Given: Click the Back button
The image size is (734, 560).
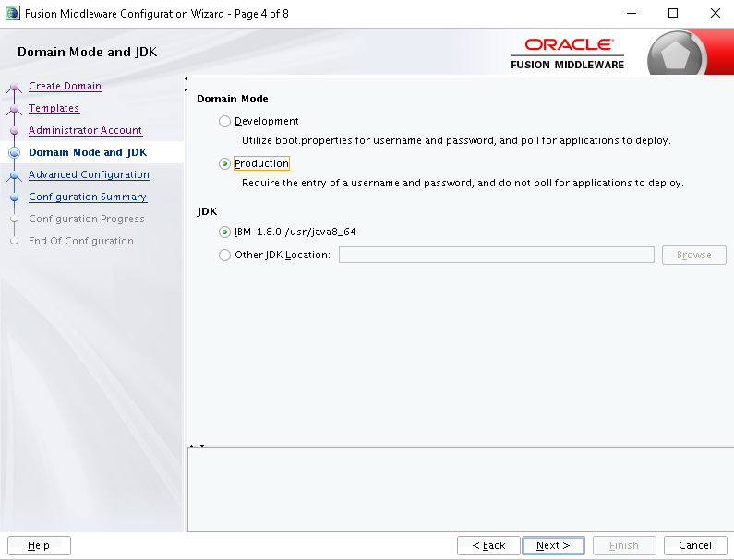Looking at the screenshot, I should (x=488, y=545).
